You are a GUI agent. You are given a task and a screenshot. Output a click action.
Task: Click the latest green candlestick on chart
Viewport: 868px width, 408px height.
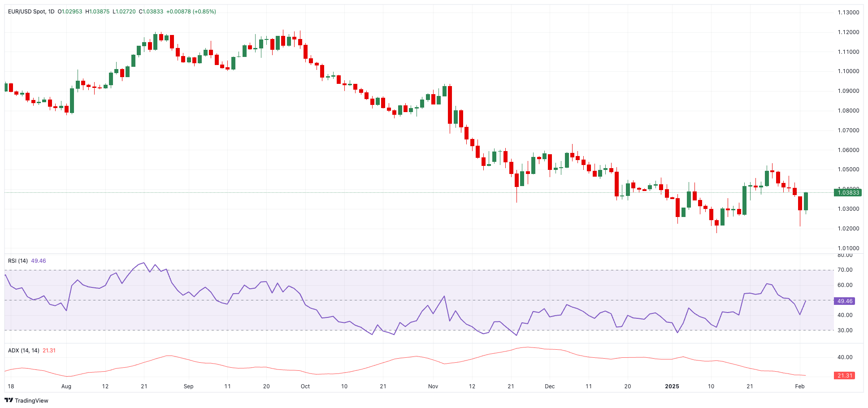tap(806, 201)
